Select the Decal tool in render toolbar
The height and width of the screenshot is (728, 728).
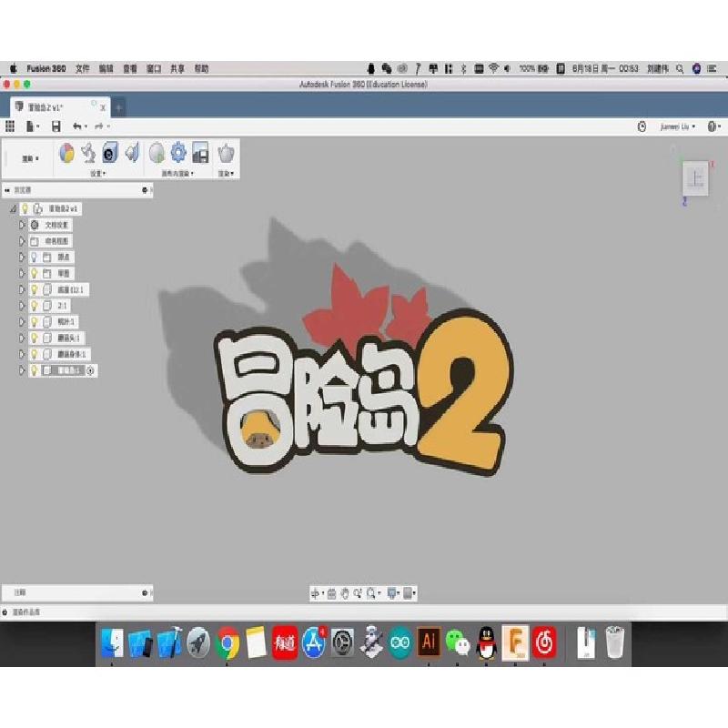(110, 153)
